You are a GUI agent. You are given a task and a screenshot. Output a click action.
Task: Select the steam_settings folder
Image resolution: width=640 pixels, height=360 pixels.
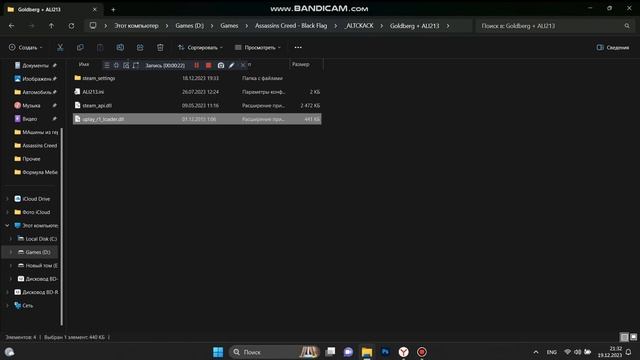coord(197,78)
